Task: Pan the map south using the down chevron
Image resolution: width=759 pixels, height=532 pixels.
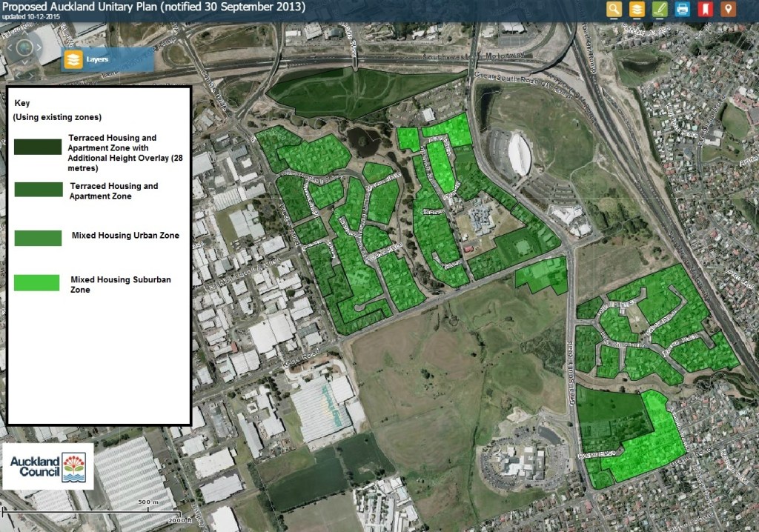Action: (25, 61)
